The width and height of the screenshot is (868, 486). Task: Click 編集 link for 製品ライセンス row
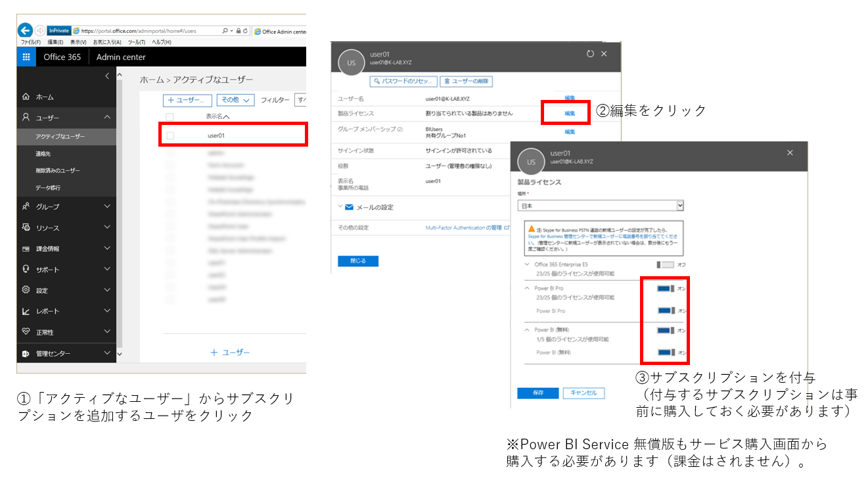tap(570, 113)
